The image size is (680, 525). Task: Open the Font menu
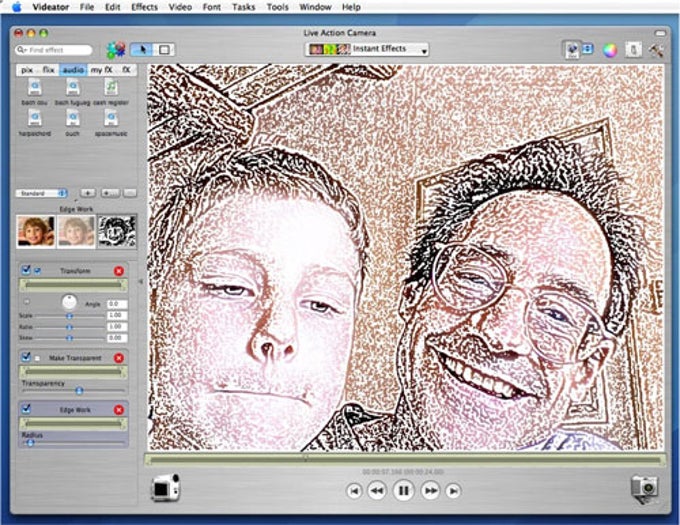[212, 7]
